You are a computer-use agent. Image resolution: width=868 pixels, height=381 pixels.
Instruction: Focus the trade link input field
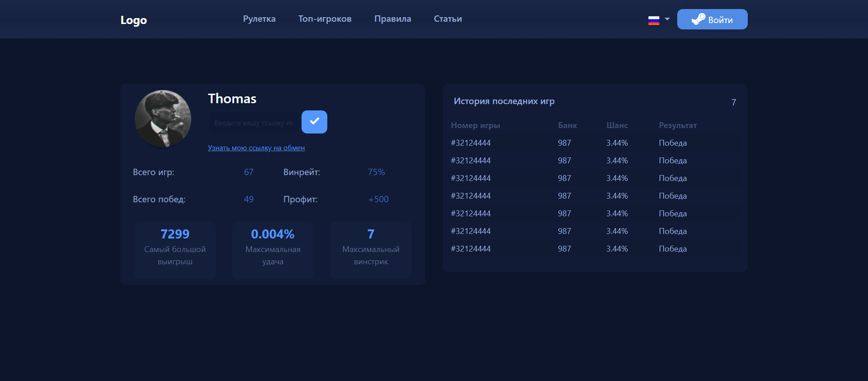click(253, 123)
